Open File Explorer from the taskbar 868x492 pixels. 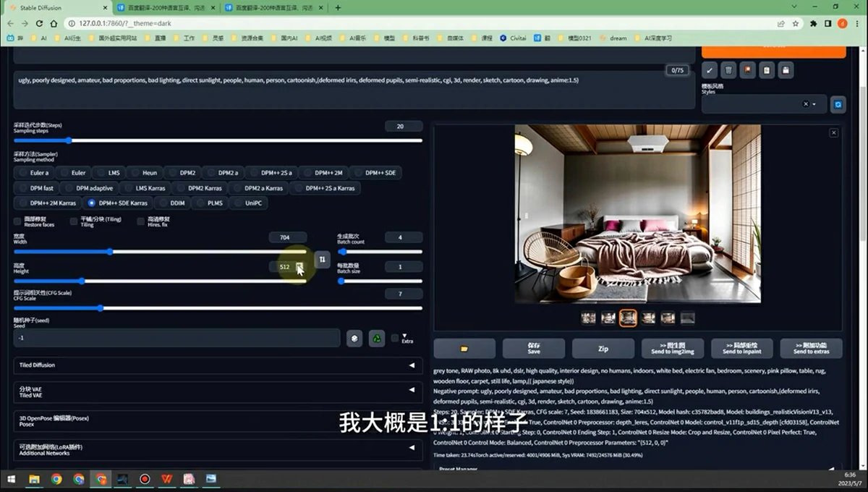pyautogui.click(x=34, y=479)
